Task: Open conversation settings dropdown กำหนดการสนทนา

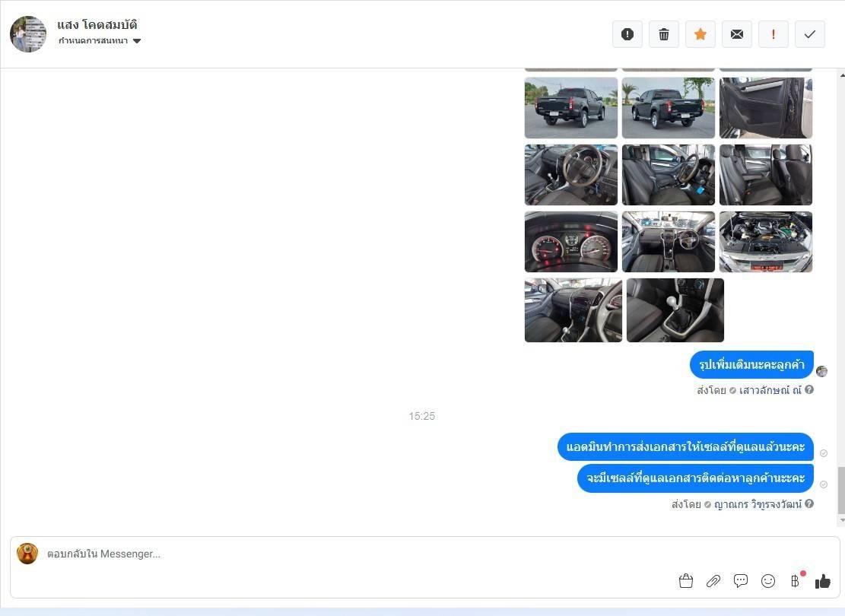Action: coord(100,41)
